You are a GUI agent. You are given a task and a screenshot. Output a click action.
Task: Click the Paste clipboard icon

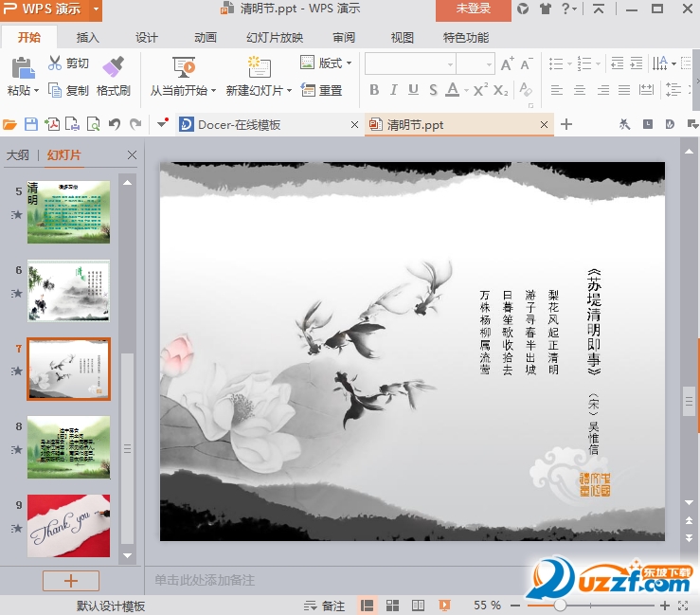(23, 68)
